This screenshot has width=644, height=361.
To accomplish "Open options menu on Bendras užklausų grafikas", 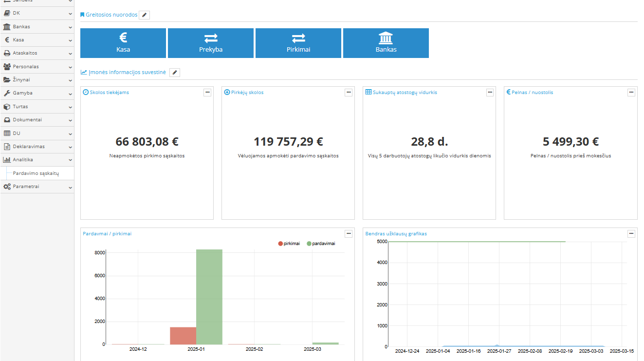I will coord(631,234).
